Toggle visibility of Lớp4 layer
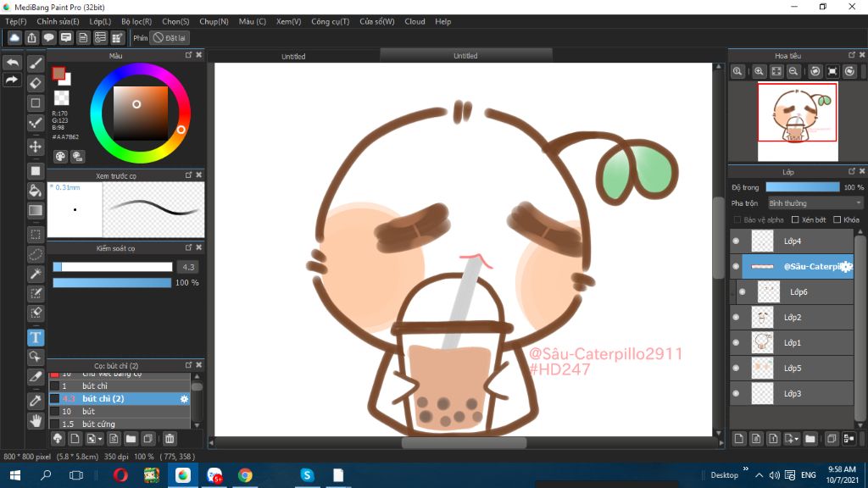The image size is (868, 488). point(736,241)
